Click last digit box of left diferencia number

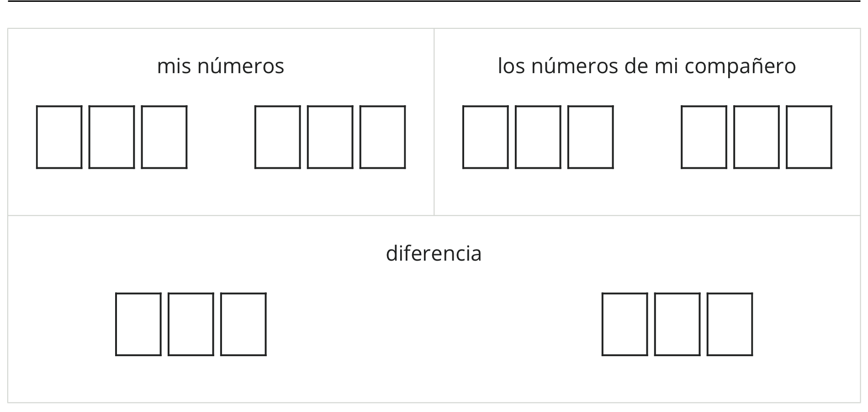click(x=243, y=324)
